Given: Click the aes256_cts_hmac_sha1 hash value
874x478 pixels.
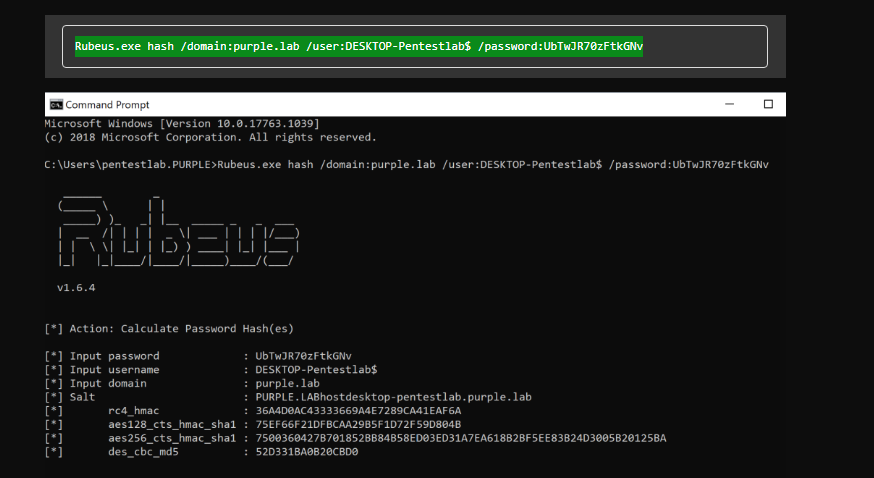Looking at the screenshot, I should (x=461, y=438).
